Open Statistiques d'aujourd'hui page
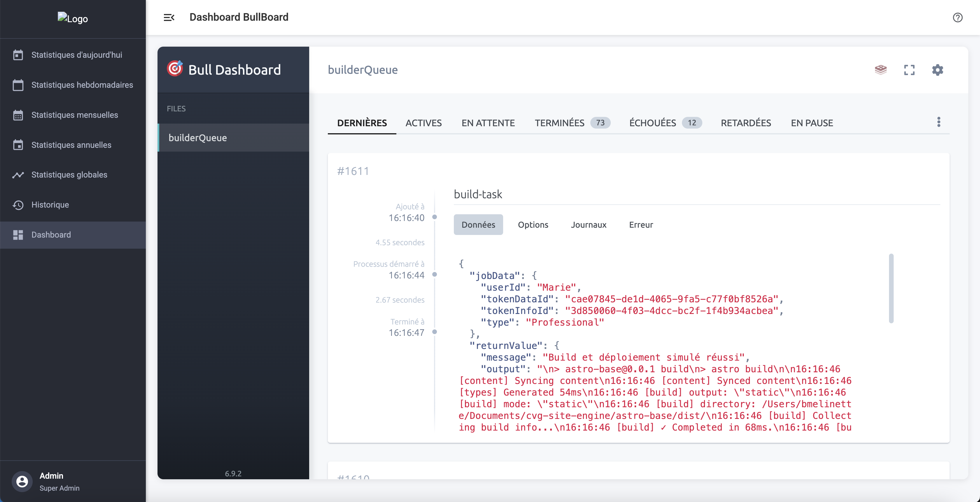This screenshot has height=502, width=980. pos(76,55)
